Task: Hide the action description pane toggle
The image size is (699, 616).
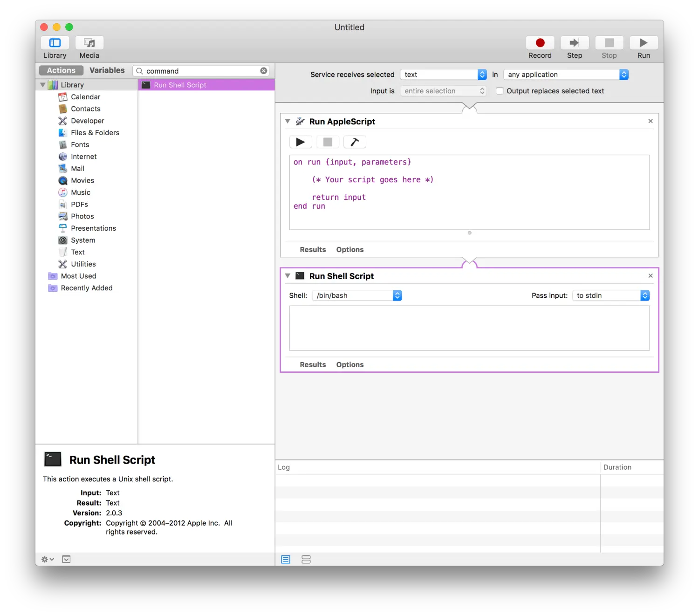Action: pos(67,559)
